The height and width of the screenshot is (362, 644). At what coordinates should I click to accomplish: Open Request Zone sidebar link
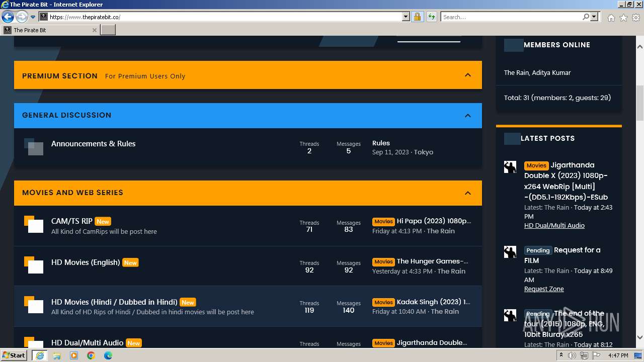coord(544,289)
